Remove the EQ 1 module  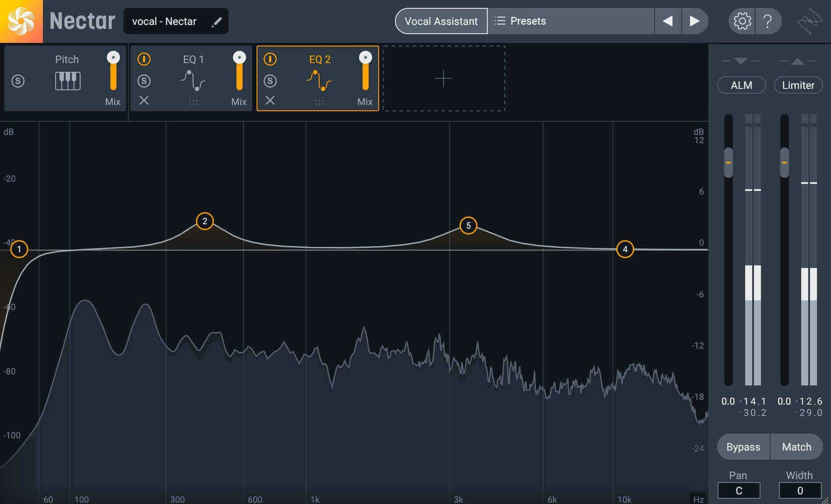[x=144, y=101]
